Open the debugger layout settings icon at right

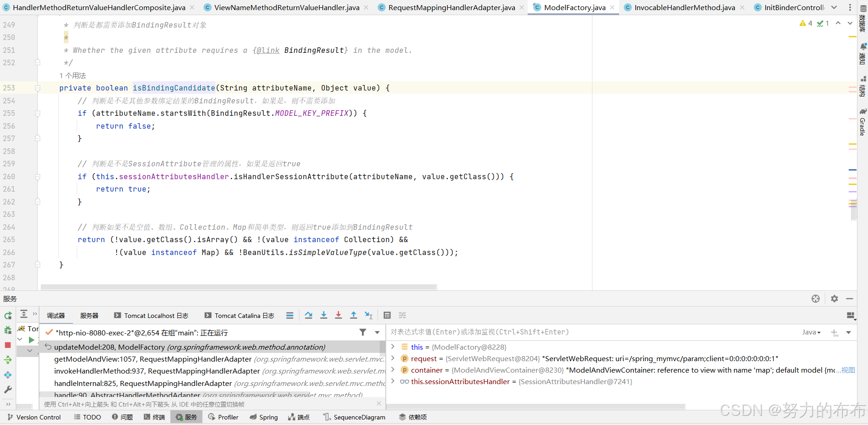click(x=851, y=316)
